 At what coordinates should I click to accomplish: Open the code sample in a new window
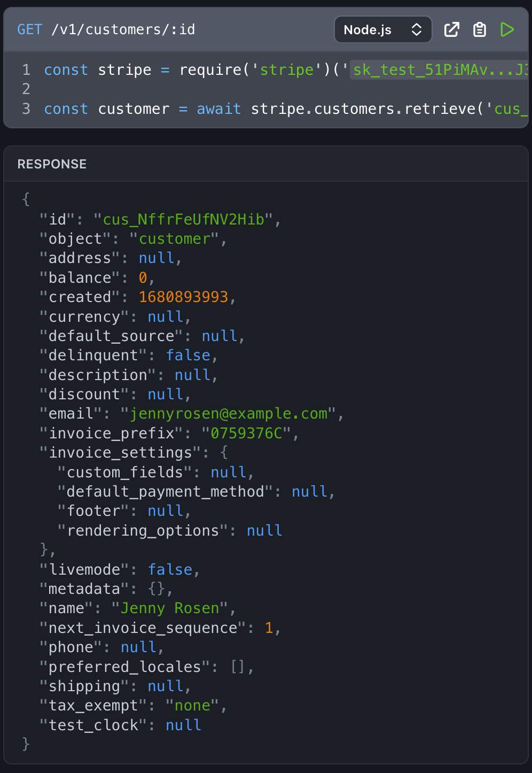(451, 30)
